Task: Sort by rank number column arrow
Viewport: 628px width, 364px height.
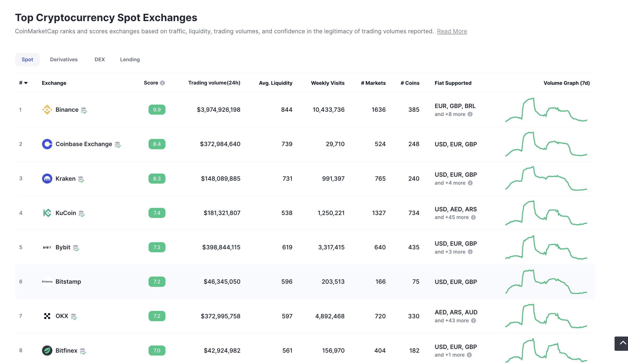Action: 26,83
